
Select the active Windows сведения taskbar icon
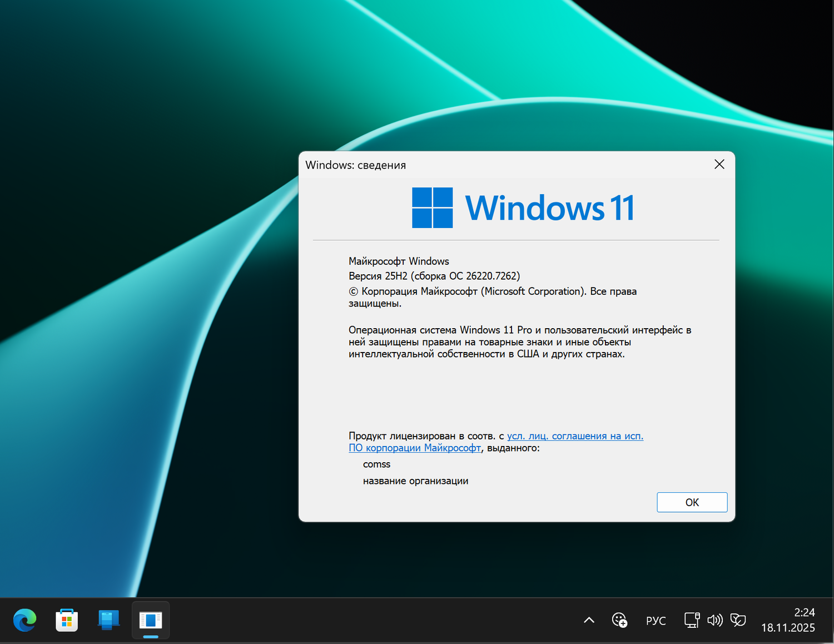150,620
